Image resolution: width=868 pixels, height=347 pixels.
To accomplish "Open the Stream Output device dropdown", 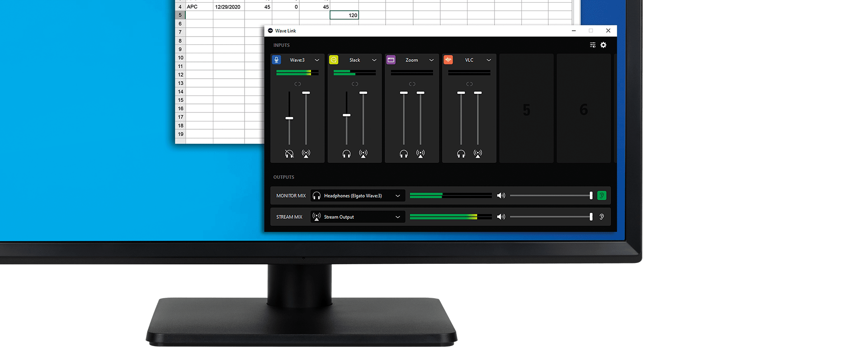I will (358, 217).
